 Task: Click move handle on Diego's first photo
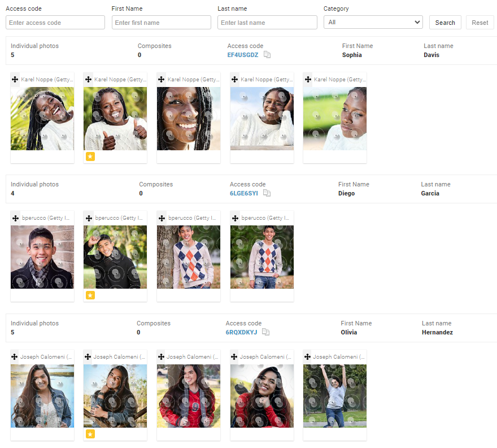(x=15, y=218)
